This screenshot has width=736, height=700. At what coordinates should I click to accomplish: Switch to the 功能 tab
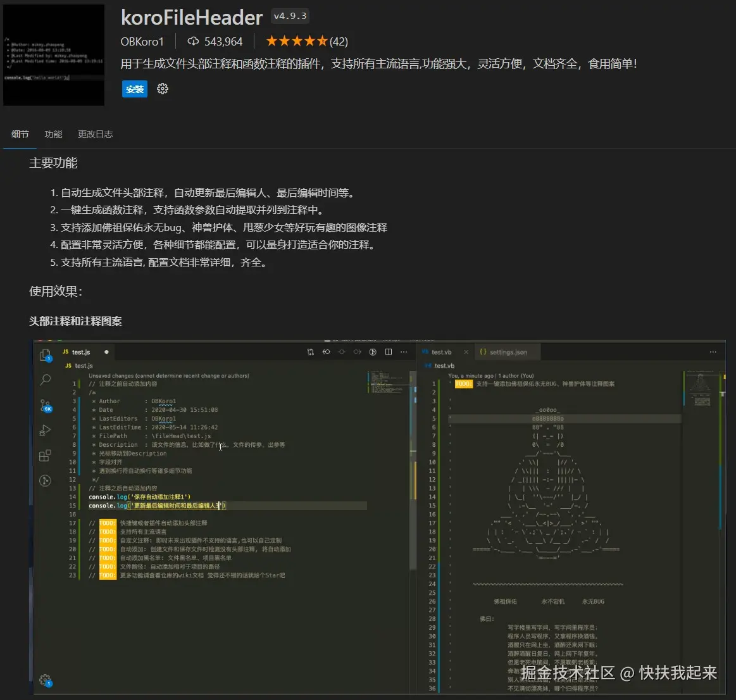coord(54,134)
